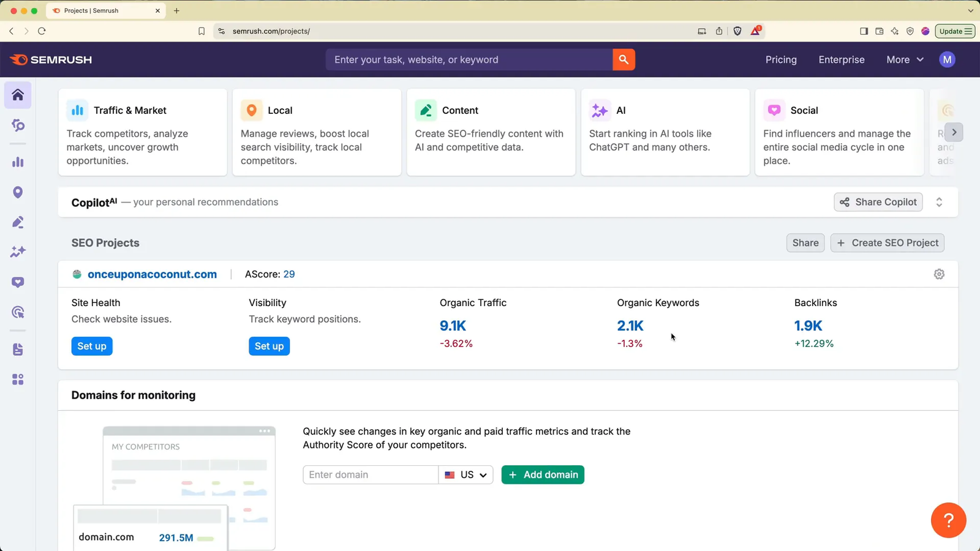Click the orange help question mark button
Screen dimensions: 980x551
948,520
